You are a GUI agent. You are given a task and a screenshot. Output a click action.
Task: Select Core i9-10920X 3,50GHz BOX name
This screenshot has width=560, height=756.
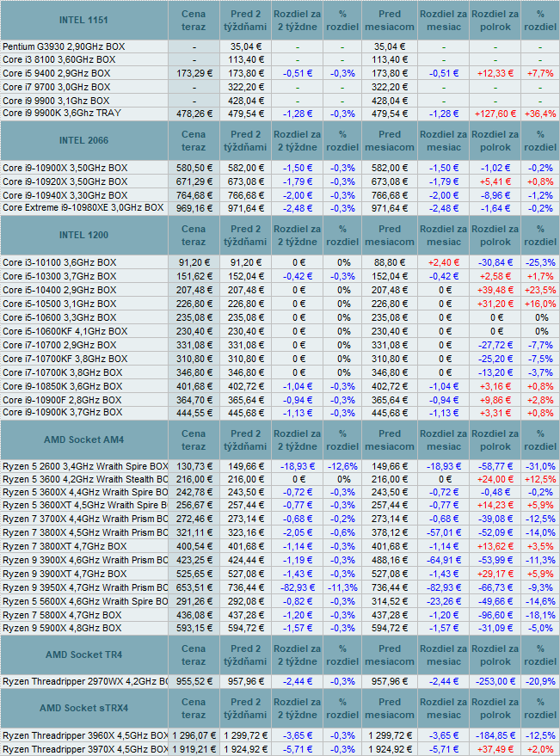(65, 181)
